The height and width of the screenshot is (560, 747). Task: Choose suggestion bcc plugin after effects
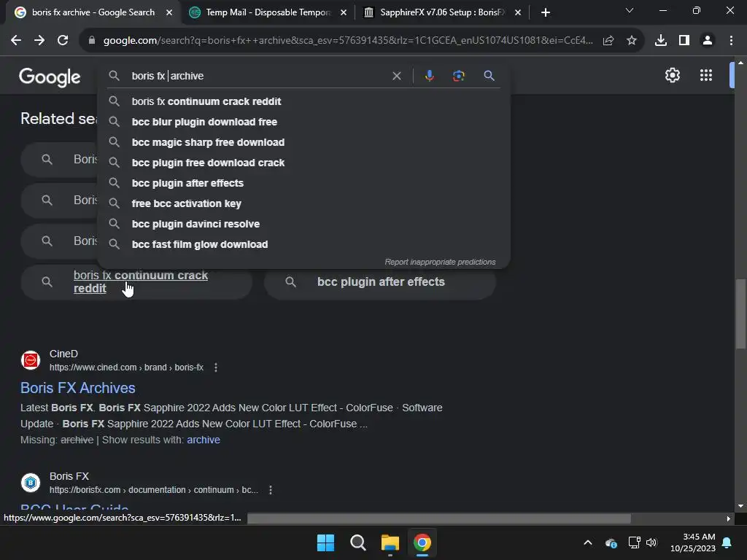304,183
